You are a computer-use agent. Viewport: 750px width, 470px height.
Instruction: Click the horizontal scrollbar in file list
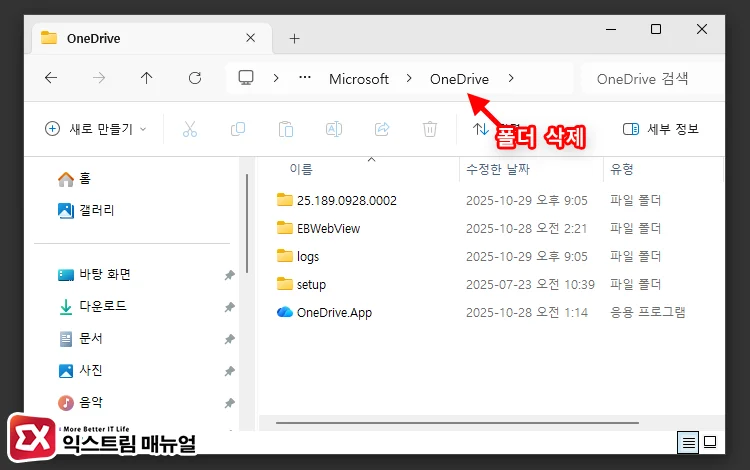(x=457, y=423)
